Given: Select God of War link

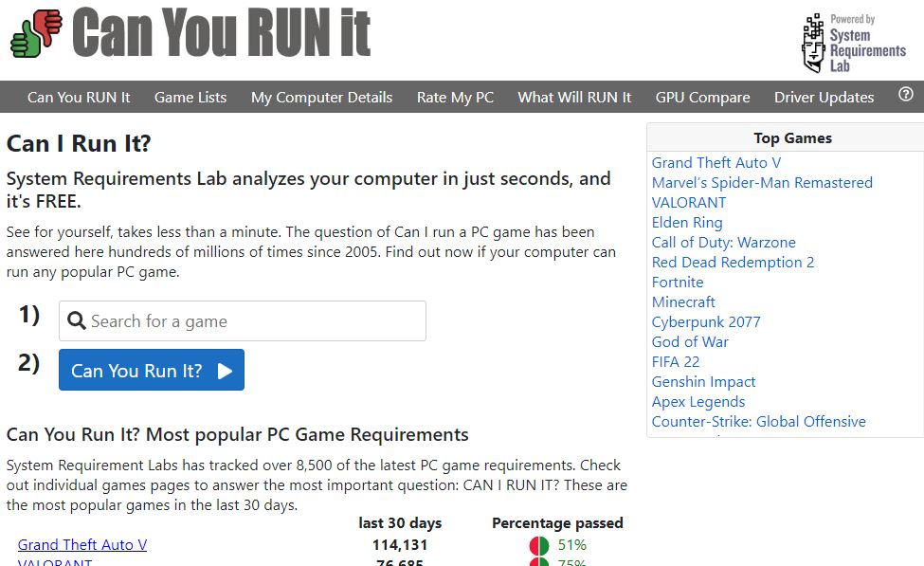Looking at the screenshot, I should [x=690, y=342].
